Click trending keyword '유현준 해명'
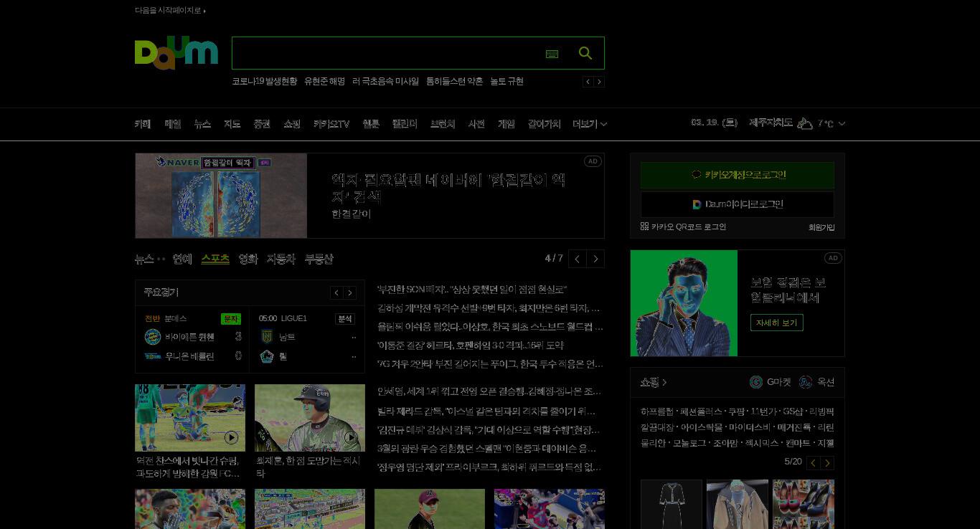 point(324,82)
